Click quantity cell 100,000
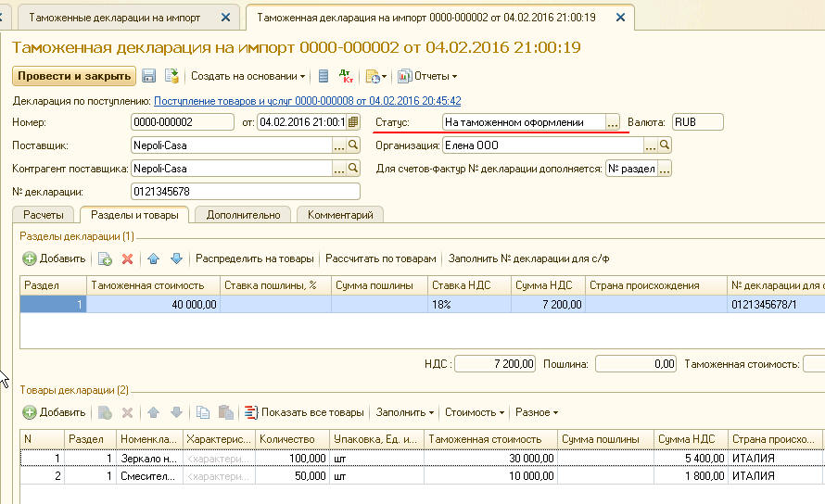 click(293, 459)
